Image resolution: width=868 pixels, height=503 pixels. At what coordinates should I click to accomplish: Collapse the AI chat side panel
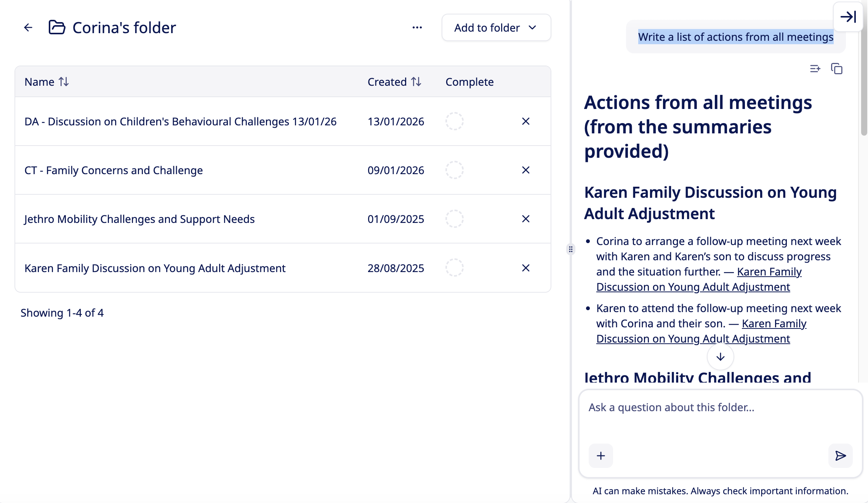pyautogui.click(x=848, y=17)
